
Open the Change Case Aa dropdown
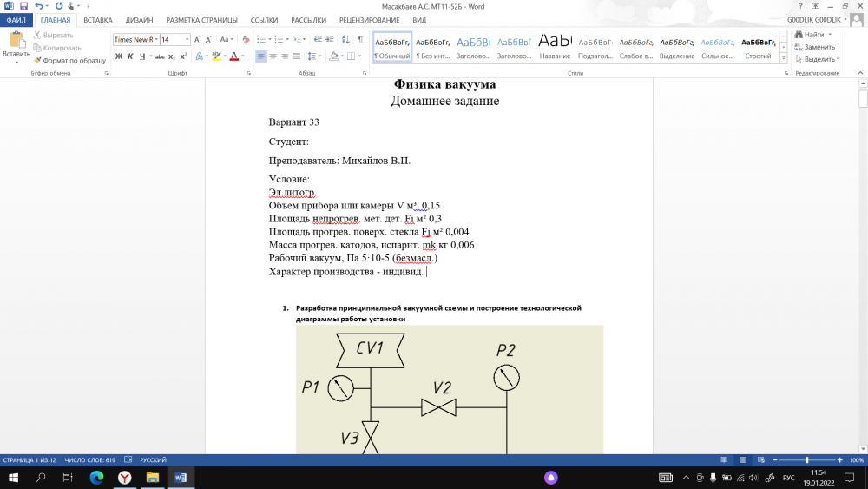[227, 39]
